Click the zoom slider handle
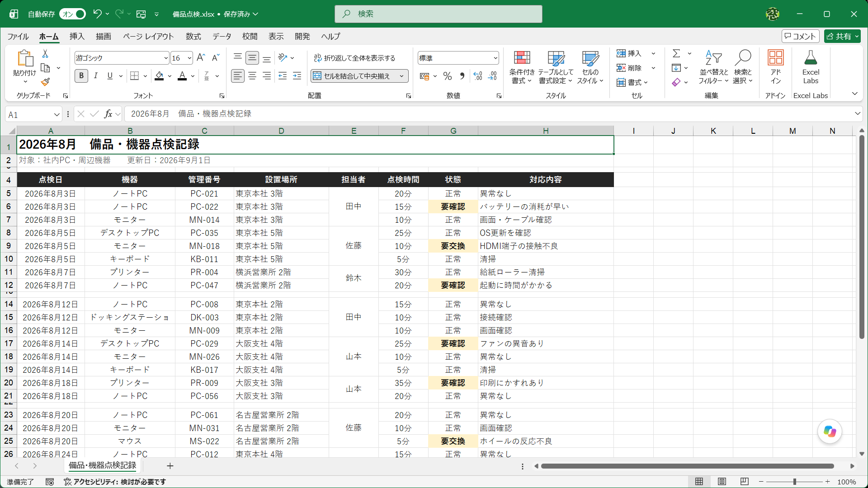This screenshot has height=488, width=868. [795, 482]
